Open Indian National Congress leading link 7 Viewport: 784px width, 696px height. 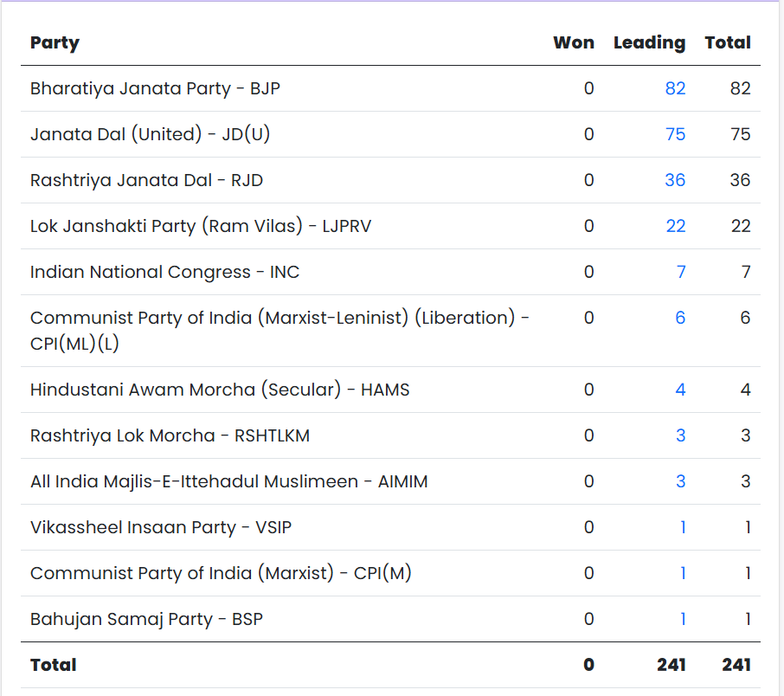680,272
